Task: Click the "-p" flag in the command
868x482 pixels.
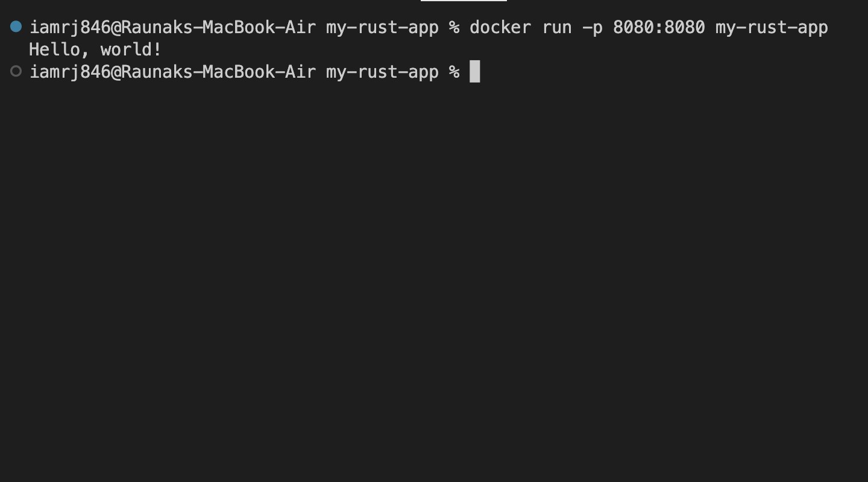Action: click(x=593, y=28)
